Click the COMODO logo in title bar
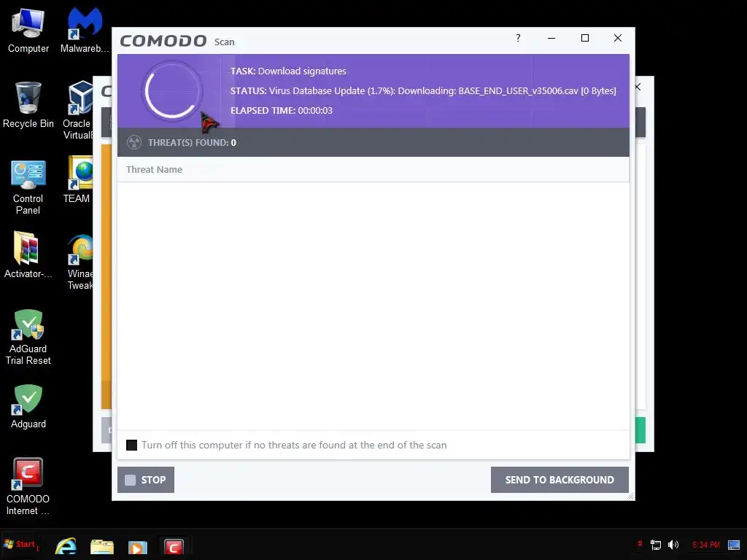Screen dimensions: 747x560 coord(163,41)
